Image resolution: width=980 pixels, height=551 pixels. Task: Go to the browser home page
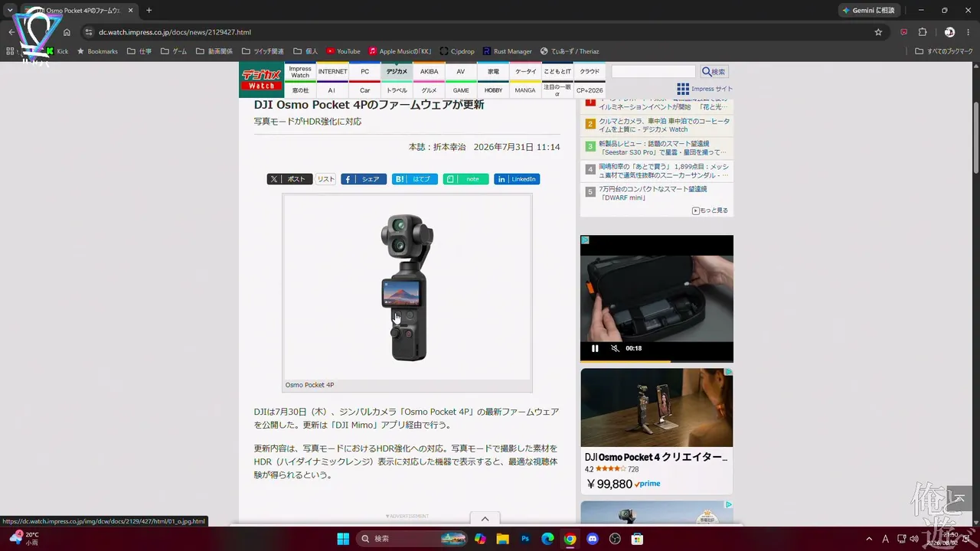pyautogui.click(x=67, y=32)
